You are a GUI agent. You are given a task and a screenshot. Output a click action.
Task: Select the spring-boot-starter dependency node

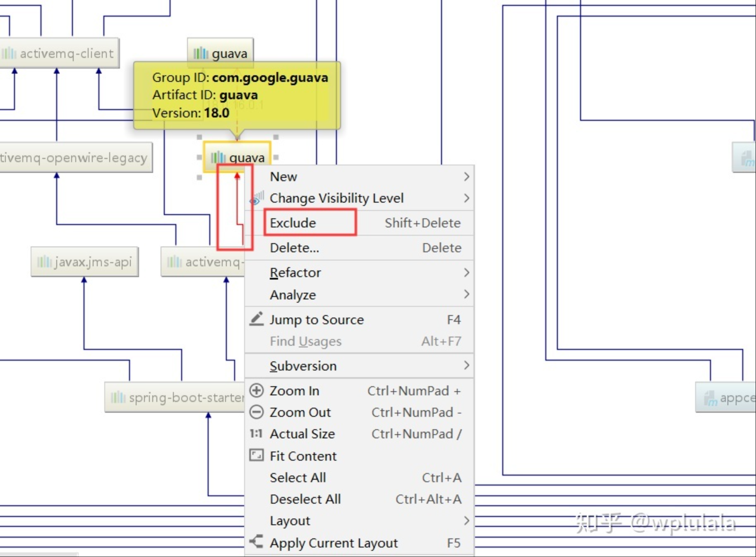(175, 397)
